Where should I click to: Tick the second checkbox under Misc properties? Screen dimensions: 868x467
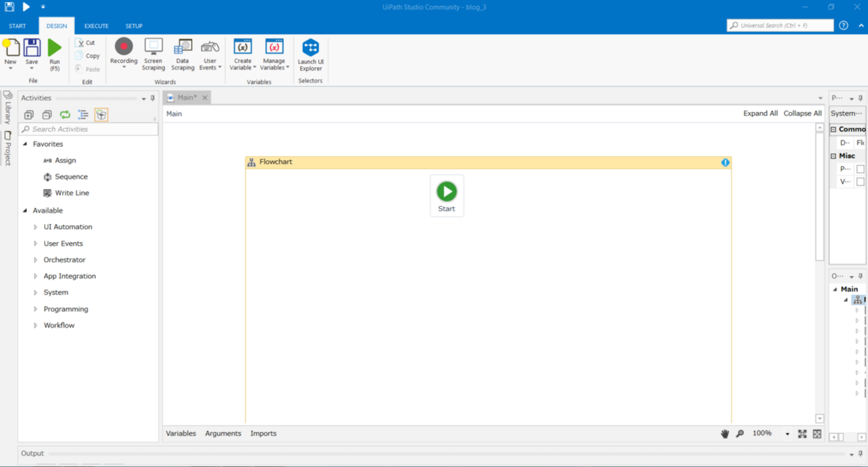pyautogui.click(x=860, y=181)
